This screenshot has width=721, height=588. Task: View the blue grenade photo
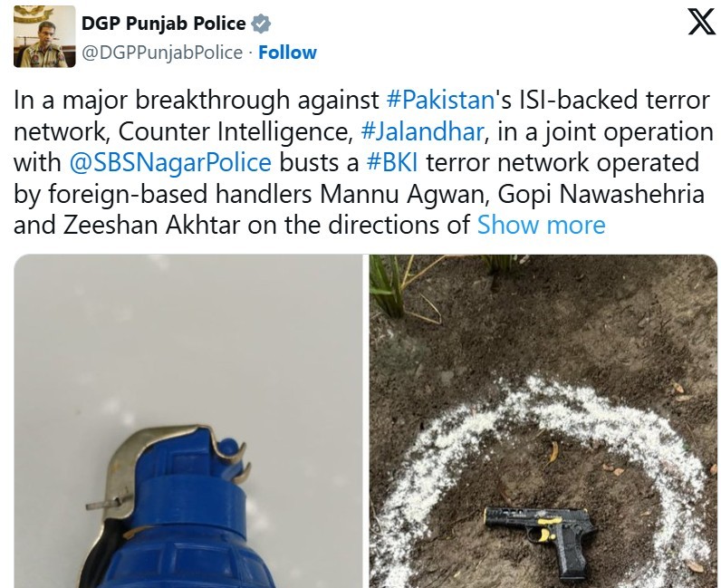(x=188, y=421)
